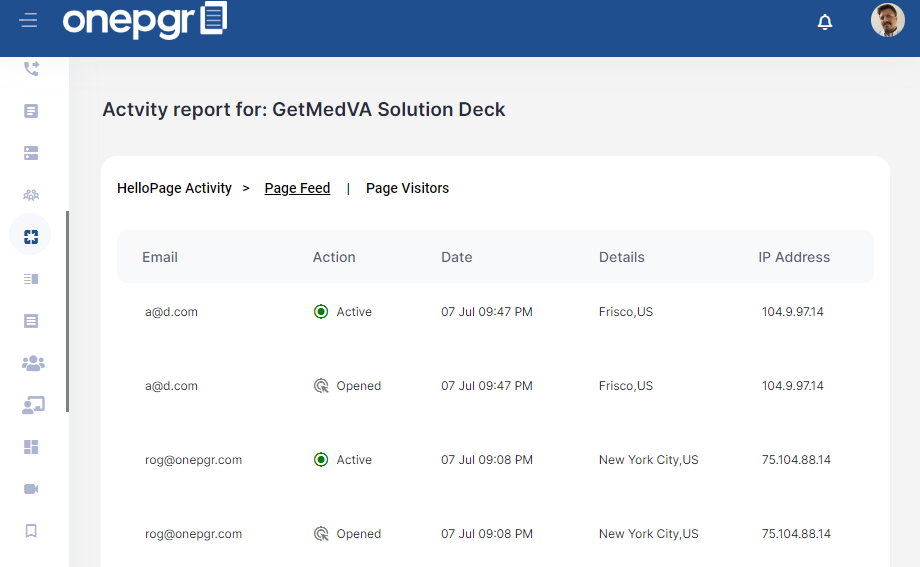The width and height of the screenshot is (920, 567).
Task: Select the audience group sidebar icon
Action: 31,195
